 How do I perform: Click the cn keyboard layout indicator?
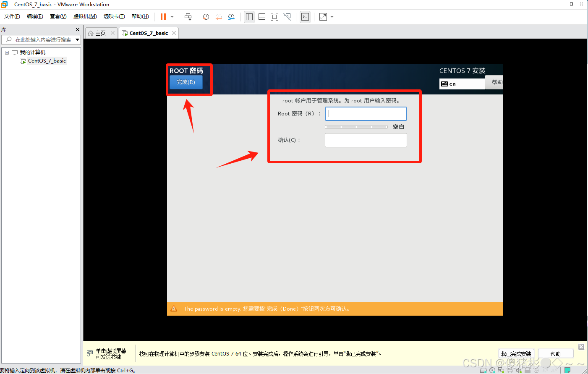coord(462,84)
